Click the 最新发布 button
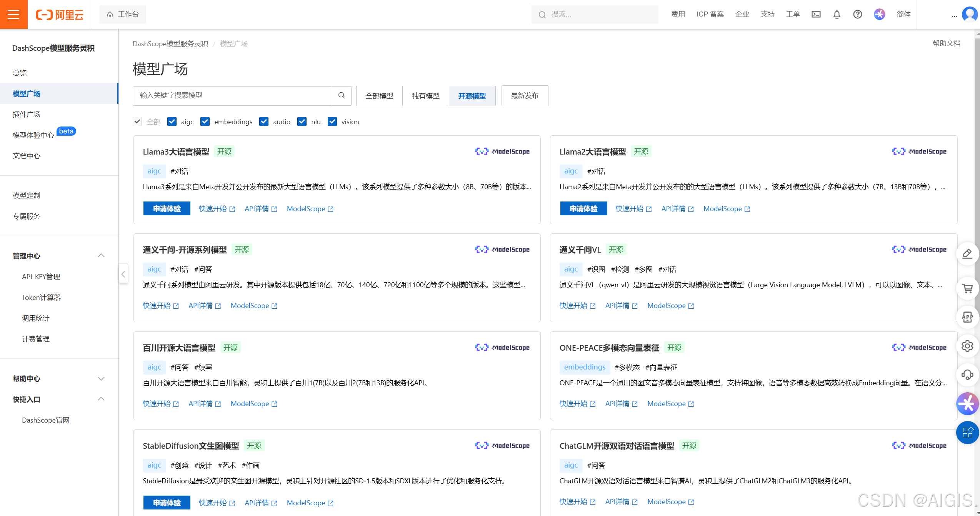Image resolution: width=980 pixels, height=516 pixels. 525,96
